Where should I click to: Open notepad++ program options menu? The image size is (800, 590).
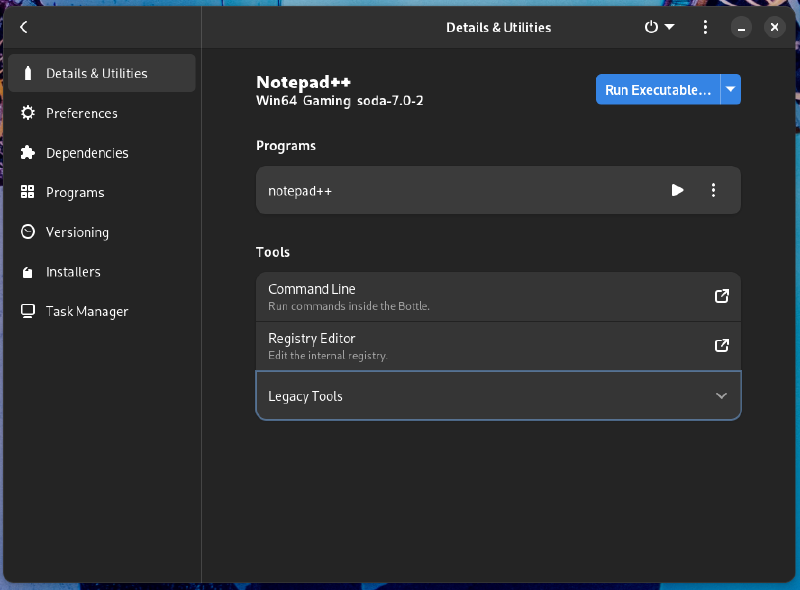coord(713,190)
